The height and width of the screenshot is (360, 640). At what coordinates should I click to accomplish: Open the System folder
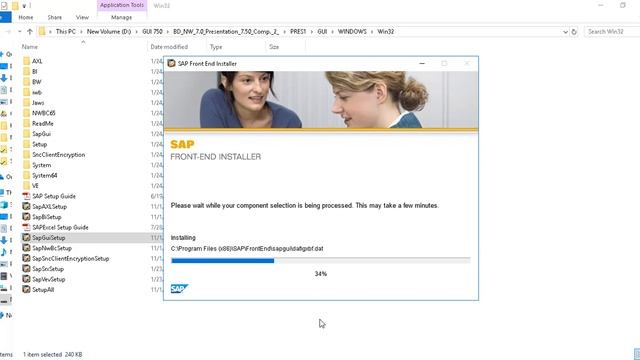[x=41, y=165]
